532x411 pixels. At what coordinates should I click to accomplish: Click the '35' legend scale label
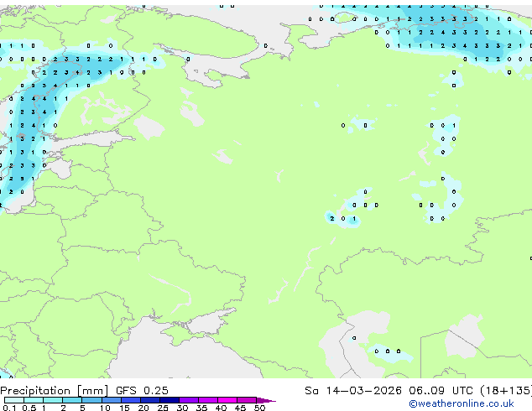pos(201,408)
